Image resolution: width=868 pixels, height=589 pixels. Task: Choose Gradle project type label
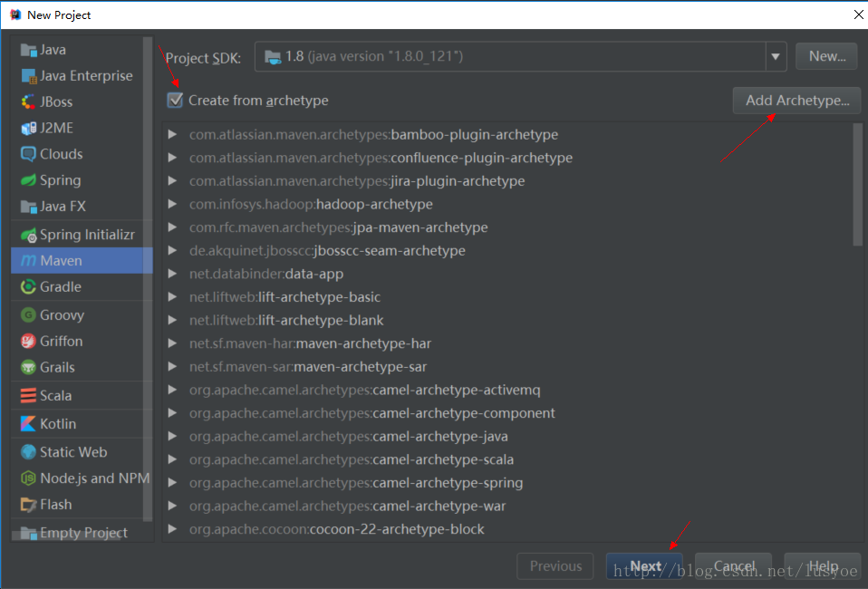(61, 286)
